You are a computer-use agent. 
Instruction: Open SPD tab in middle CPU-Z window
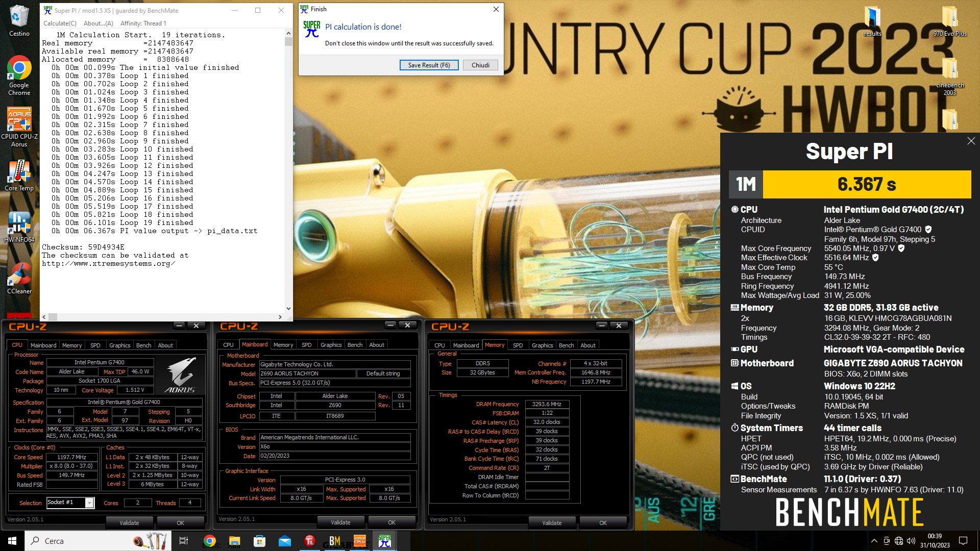pos(307,345)
